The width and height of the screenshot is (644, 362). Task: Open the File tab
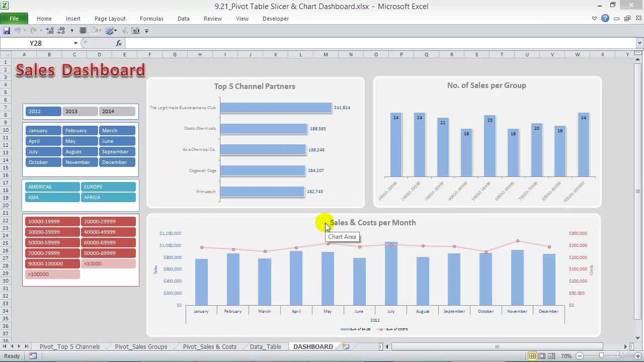[14, 19]
